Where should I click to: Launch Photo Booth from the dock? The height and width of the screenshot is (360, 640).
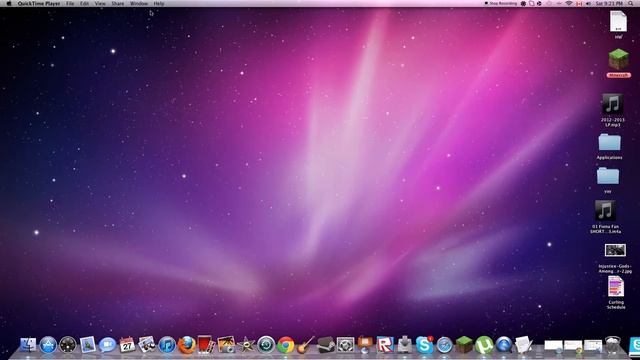[x=206, y=345]
